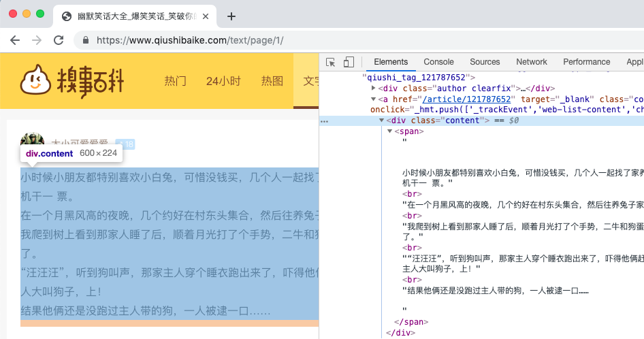
Task: Switch to the Console tab
Action: [438, 62]
